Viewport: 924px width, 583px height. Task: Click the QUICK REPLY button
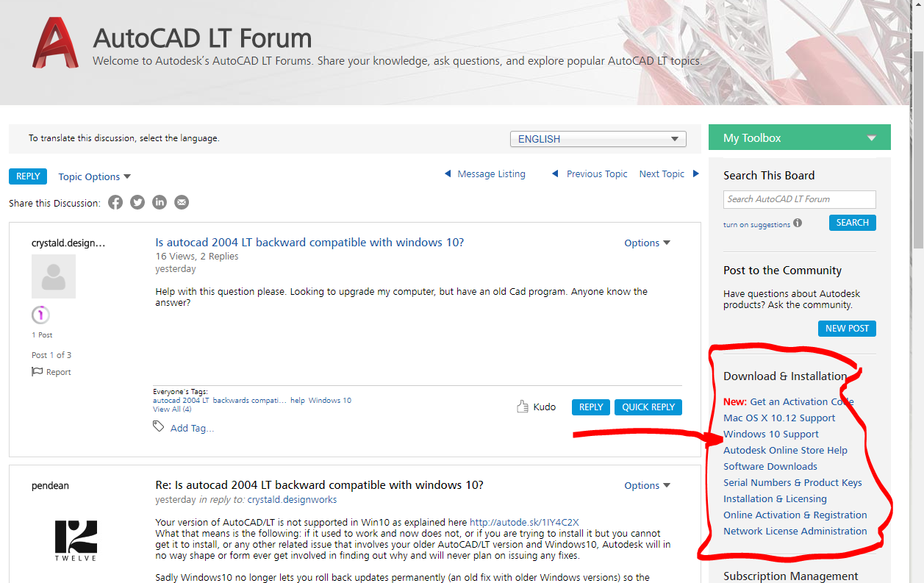tap(648, 407)
